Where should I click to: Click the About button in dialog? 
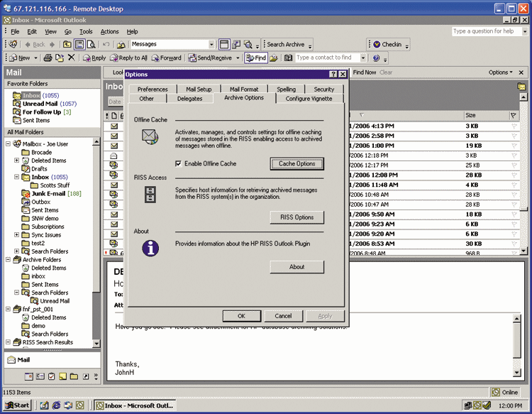297,267
